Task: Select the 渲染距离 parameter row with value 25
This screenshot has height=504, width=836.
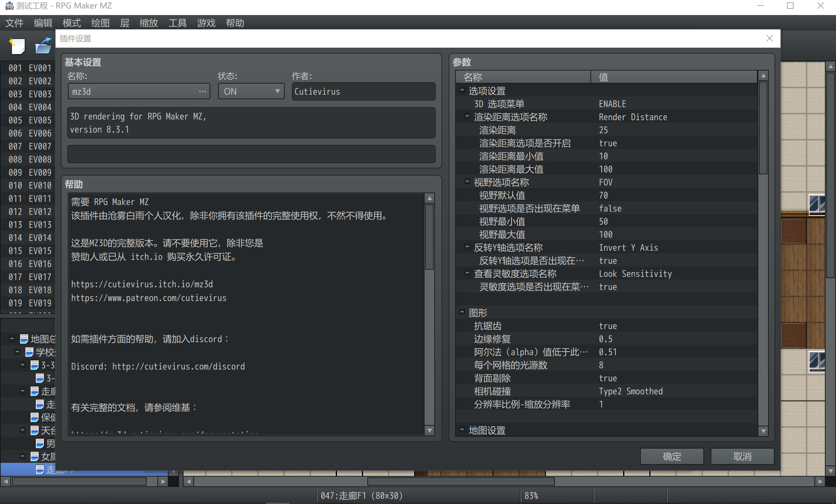Action: pyautogui.click(x=606, y=130)
